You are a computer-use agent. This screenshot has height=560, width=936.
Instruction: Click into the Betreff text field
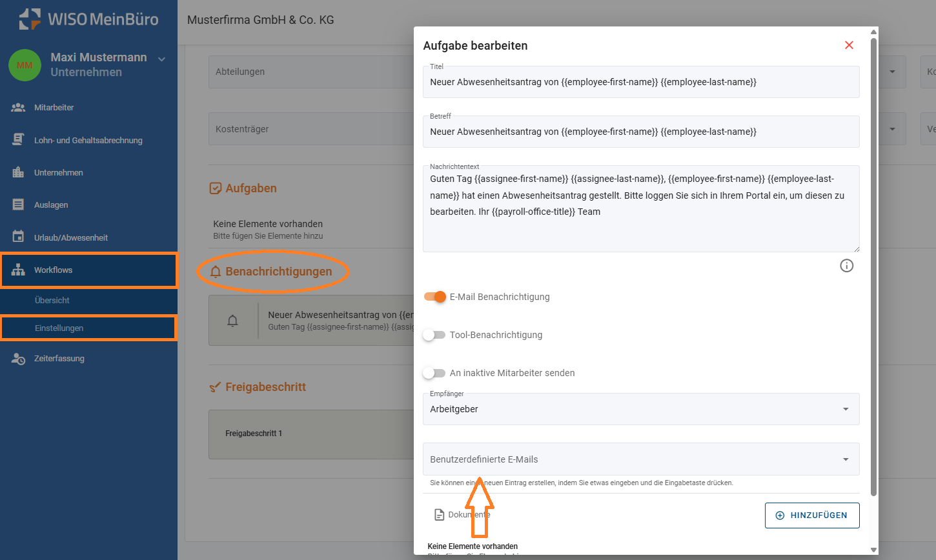[640, 132]
